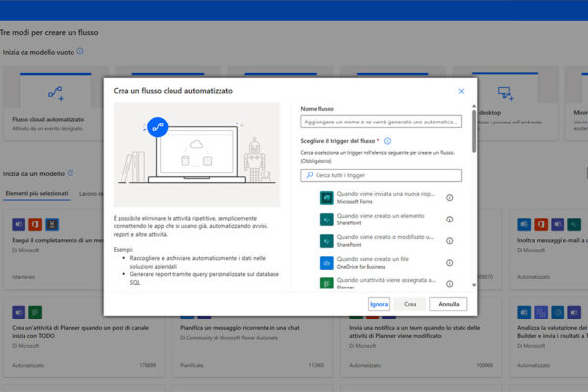Select the OneDrive for Business trigger icon
588x392 pixels.
tap(327, 263)
